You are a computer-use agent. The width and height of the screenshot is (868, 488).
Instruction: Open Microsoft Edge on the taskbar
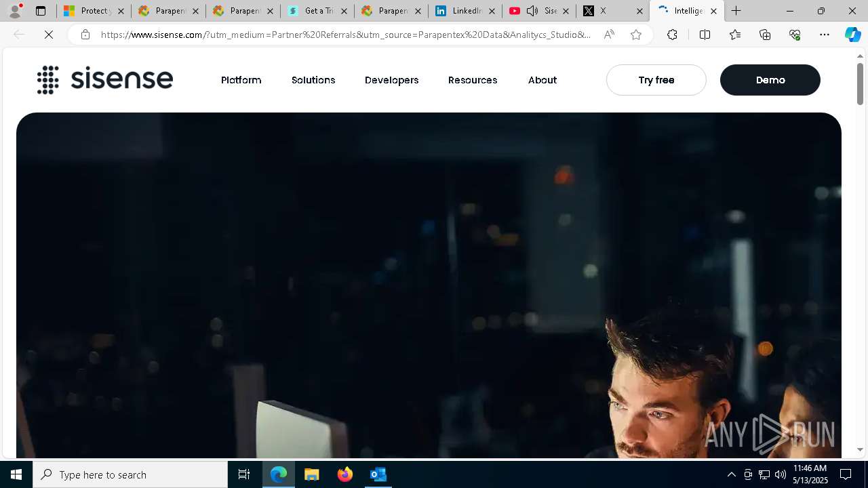pos(279,474)
